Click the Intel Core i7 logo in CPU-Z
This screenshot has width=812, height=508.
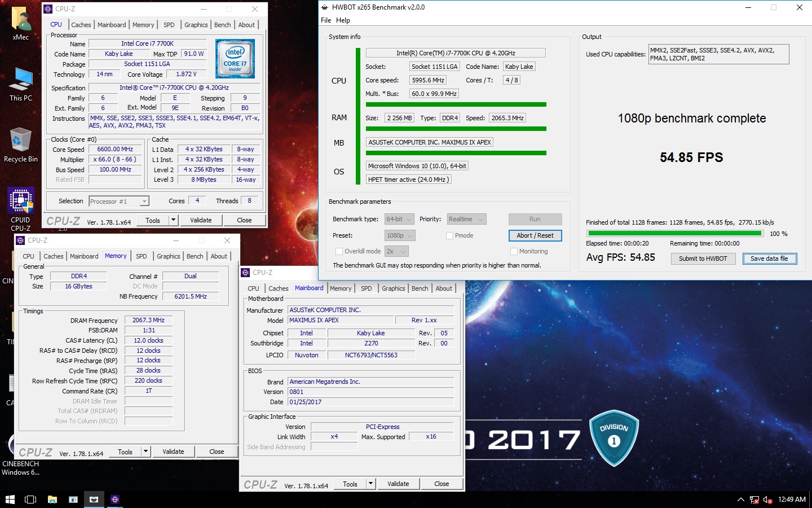pos(235,59)
